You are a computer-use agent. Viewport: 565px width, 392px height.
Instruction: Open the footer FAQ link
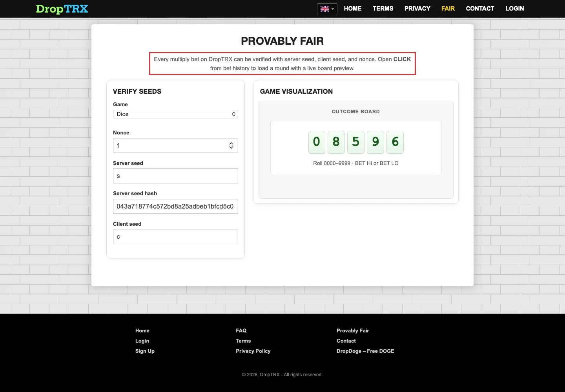pos(241,331)
